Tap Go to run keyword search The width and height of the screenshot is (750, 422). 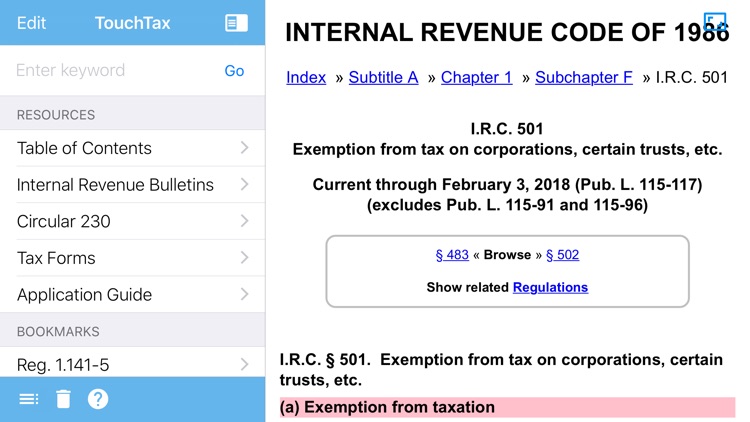[x=234, y=71]
